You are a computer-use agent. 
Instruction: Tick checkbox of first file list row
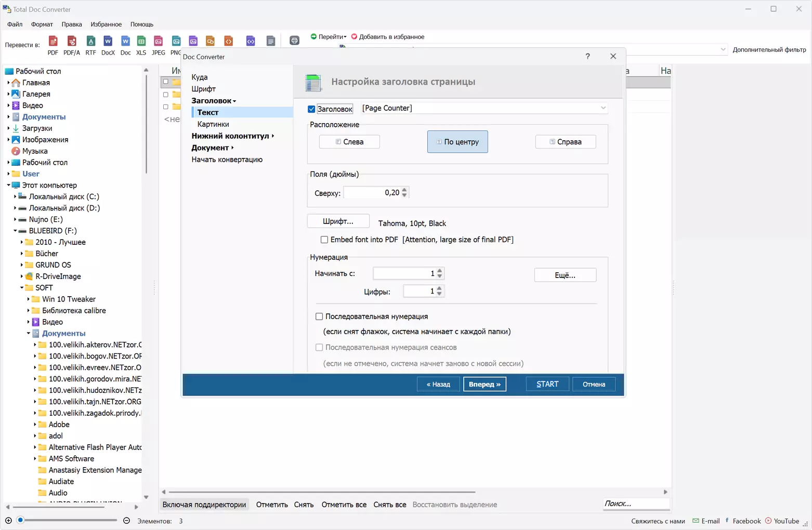pyautogui.click(x=166, y=82)
